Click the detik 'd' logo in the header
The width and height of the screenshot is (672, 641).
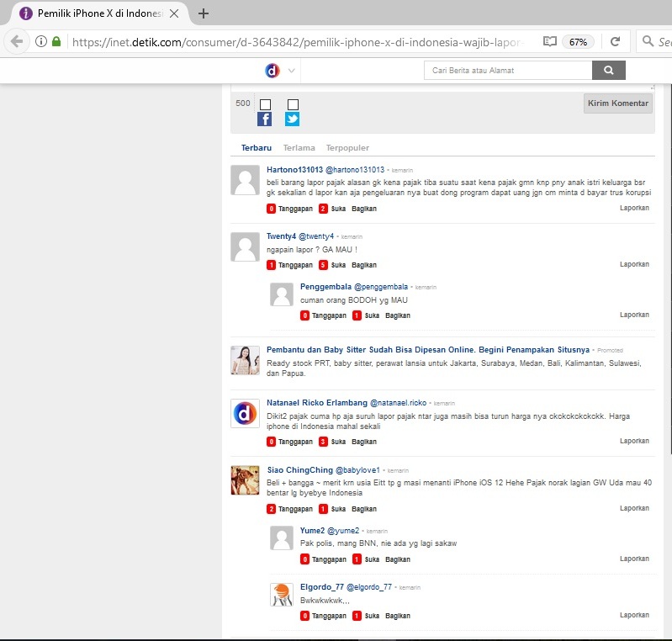point(272,71)
